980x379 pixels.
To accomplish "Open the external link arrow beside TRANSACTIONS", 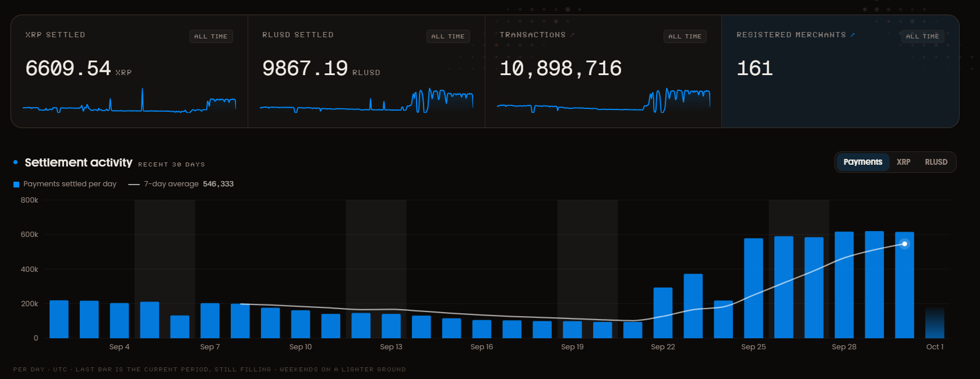I will (572, 35).
